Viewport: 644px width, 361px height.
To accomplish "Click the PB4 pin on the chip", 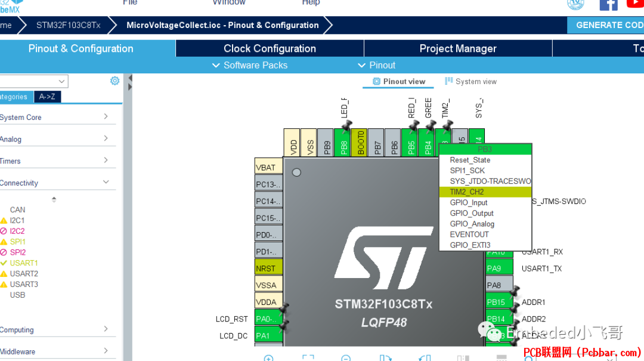I will [x=428, y=143].
